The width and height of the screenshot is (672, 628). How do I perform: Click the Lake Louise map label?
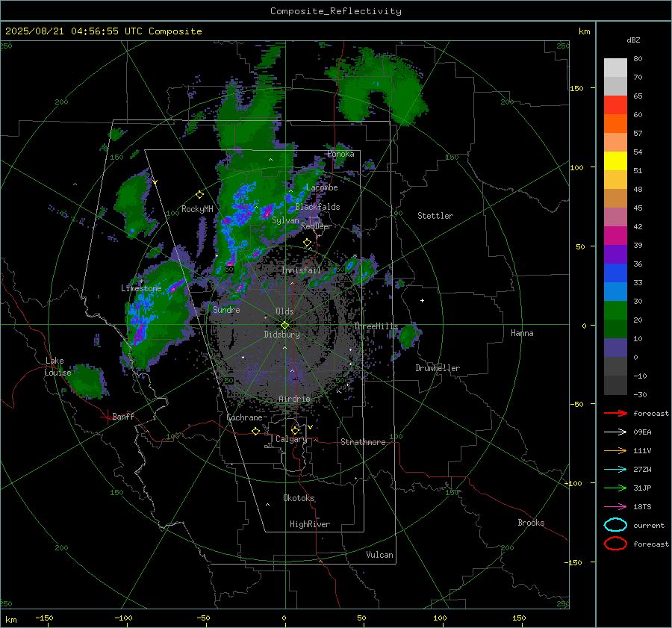[x=57, y=367]
